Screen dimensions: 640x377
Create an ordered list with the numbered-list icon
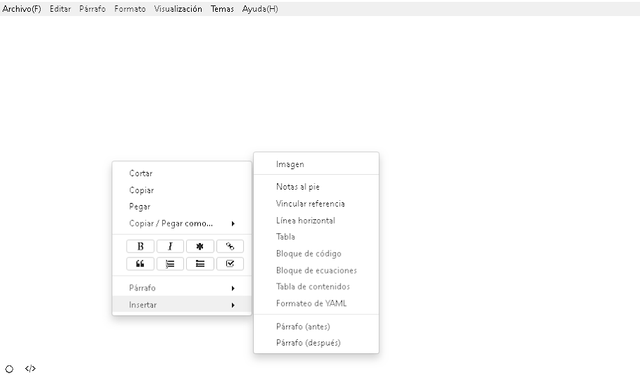(170, 264)
